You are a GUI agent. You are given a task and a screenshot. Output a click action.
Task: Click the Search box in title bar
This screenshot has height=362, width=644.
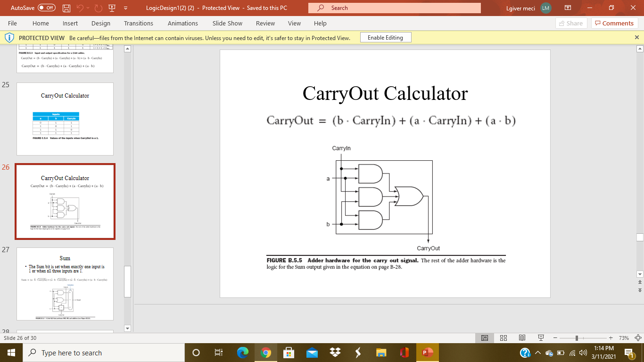tap(395, 8)
